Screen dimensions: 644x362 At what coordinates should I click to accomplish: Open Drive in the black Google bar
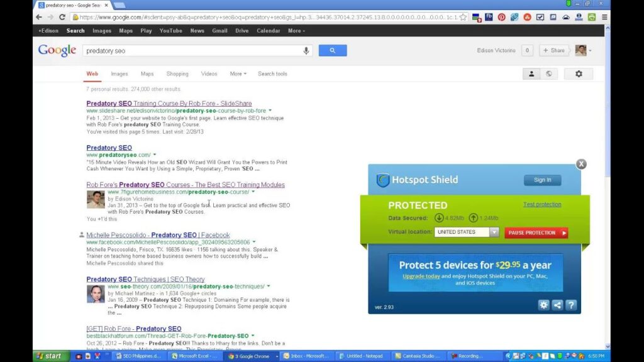(242, 31)
